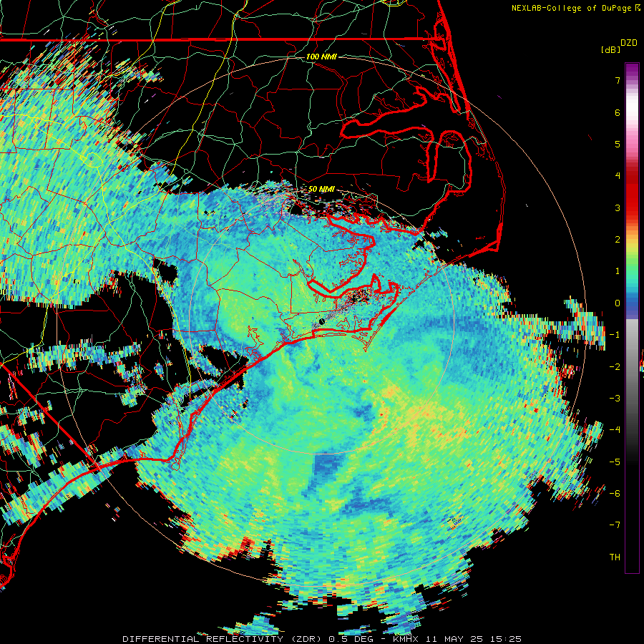
Task: Click the 4 value on color scale
Action: click(618, 176)
